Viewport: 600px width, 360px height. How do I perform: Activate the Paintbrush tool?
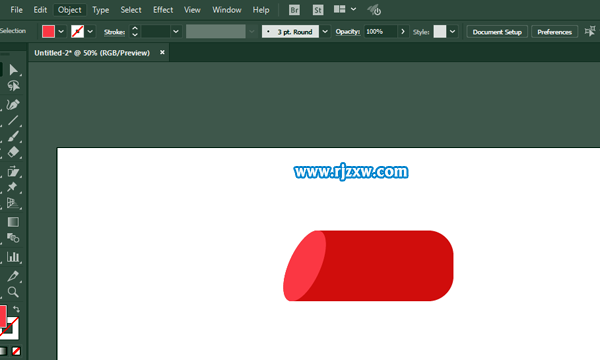point(13,136)
